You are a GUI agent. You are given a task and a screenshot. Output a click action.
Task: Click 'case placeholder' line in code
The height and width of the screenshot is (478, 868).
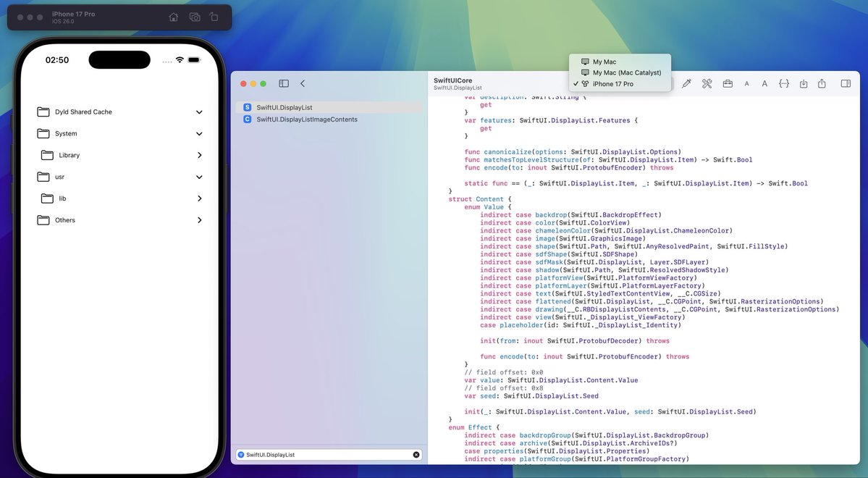[x=581, y=325]
